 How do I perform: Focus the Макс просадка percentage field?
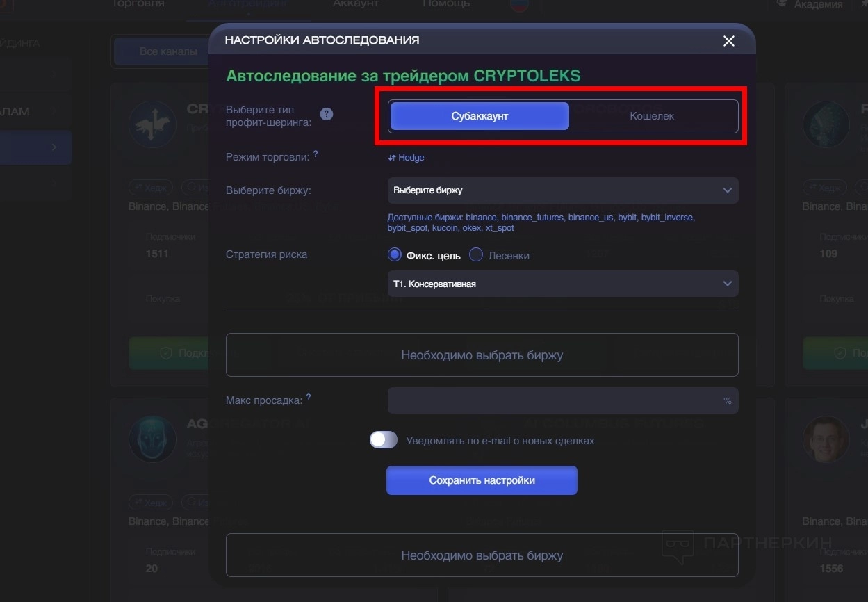tap(563, 400)
